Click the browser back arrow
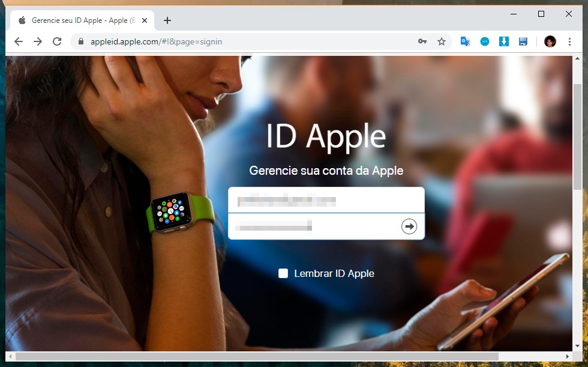588x367 pixels. point(19,41)
